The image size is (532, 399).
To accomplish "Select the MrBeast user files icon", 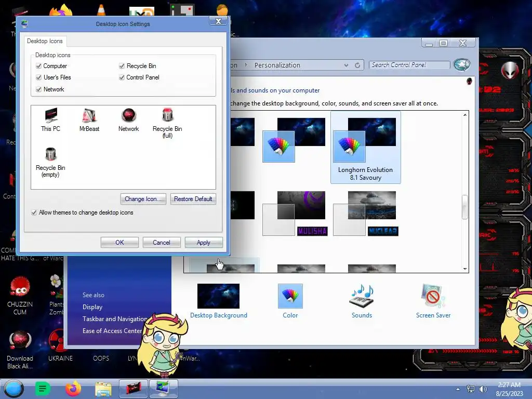I will pyautogui.click(x=89, y=120).
